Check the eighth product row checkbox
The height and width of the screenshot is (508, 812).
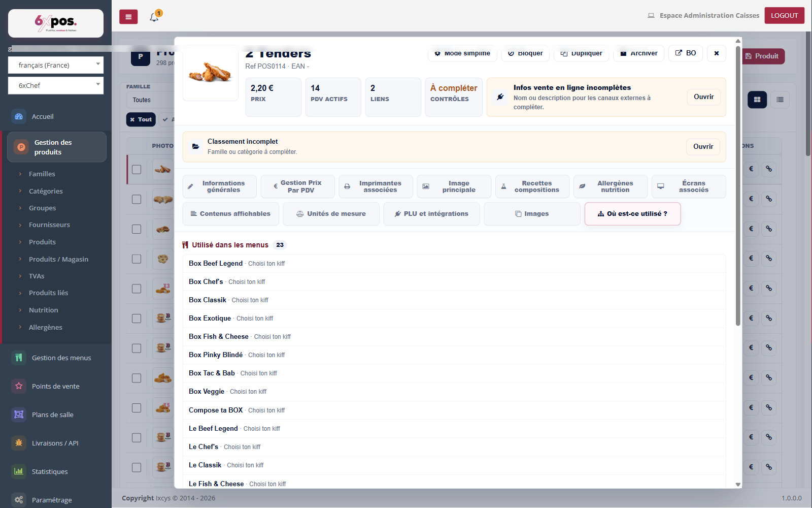pos(137,378)
